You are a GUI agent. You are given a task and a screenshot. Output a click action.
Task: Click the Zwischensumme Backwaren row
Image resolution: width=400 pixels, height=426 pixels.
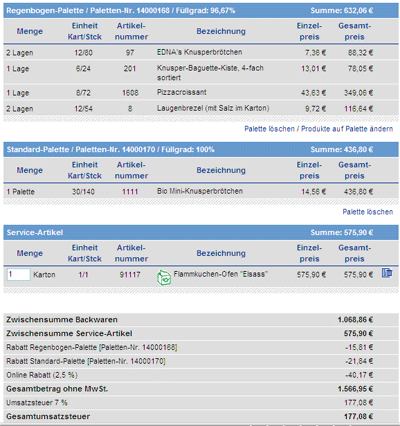click(201, 320)
